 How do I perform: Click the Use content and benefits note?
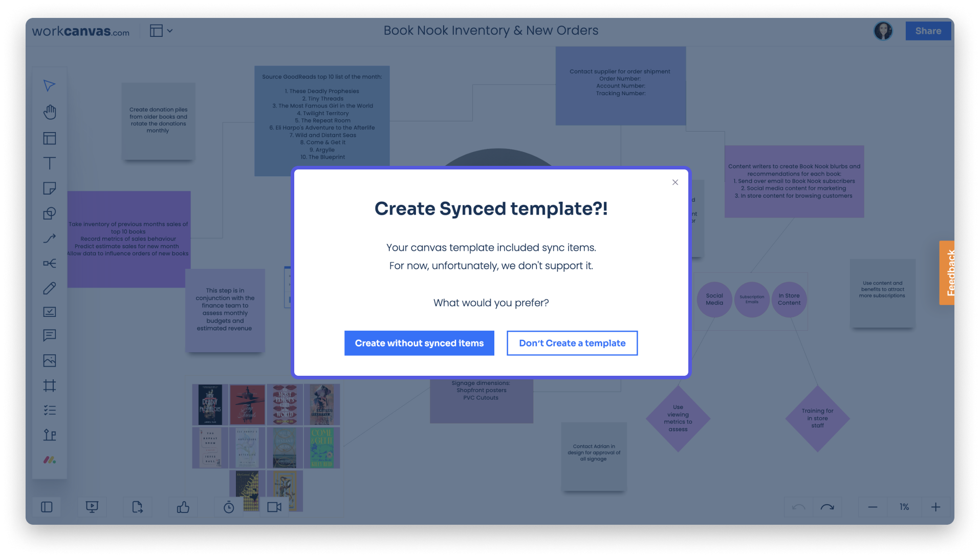click(882, 293)
